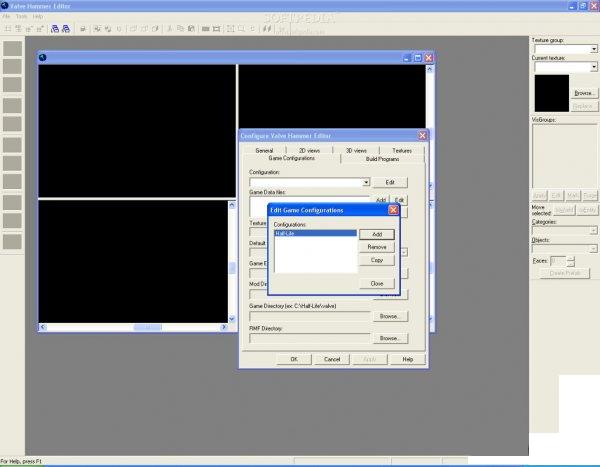Click the Hide Selected Objects icon

(x=133, y=29)
